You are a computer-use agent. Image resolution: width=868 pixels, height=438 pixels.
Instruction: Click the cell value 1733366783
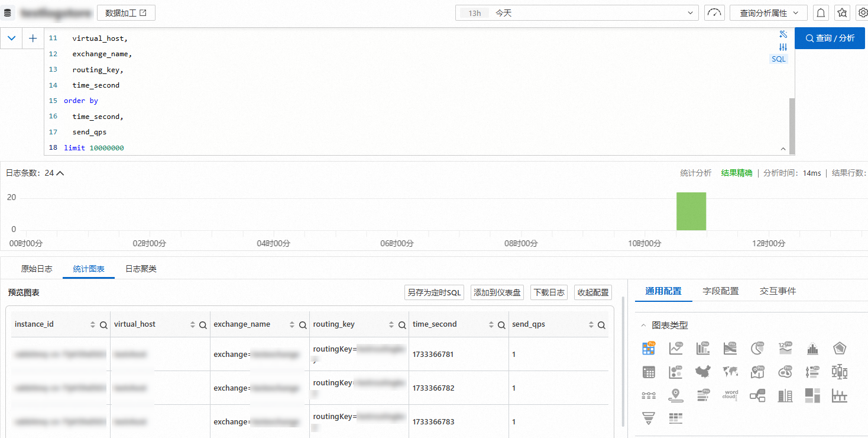coord(433,422)
